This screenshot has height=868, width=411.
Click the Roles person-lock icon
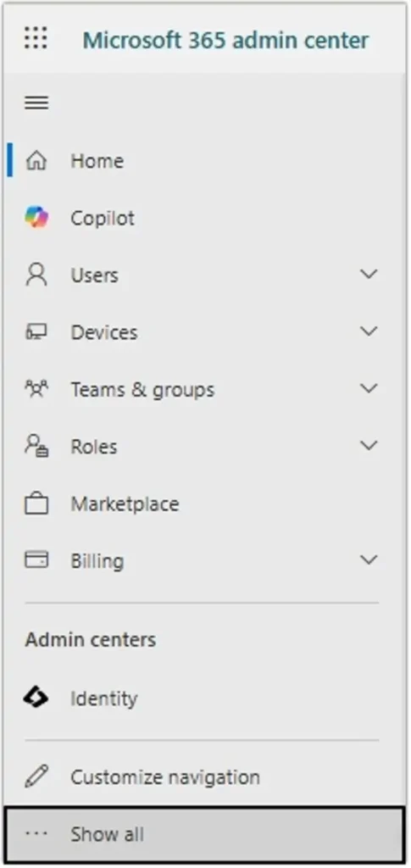(x=36, y=446)
